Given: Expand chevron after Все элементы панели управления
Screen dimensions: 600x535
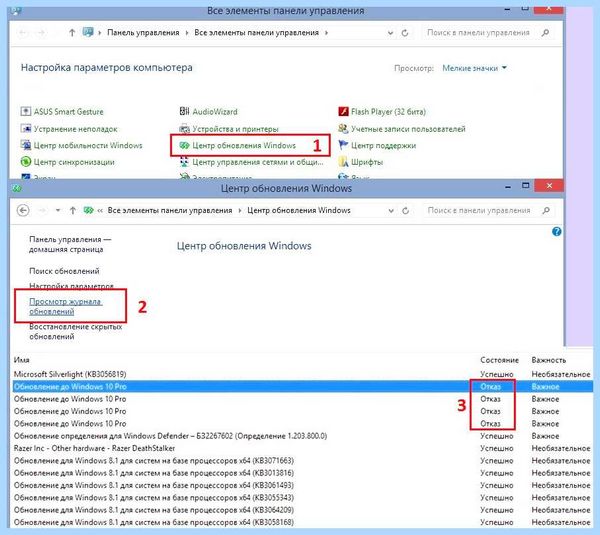Looking at the screenshot, I should 326,33.
